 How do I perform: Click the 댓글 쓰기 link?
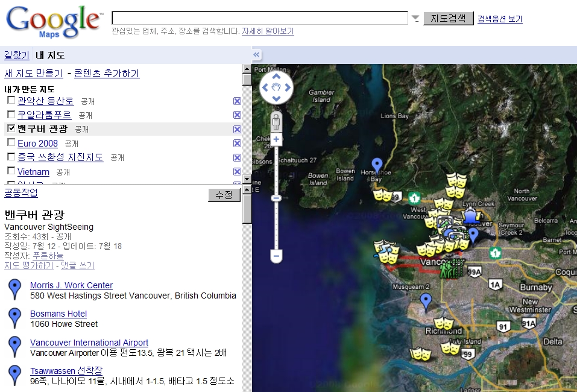coord(77,265)
